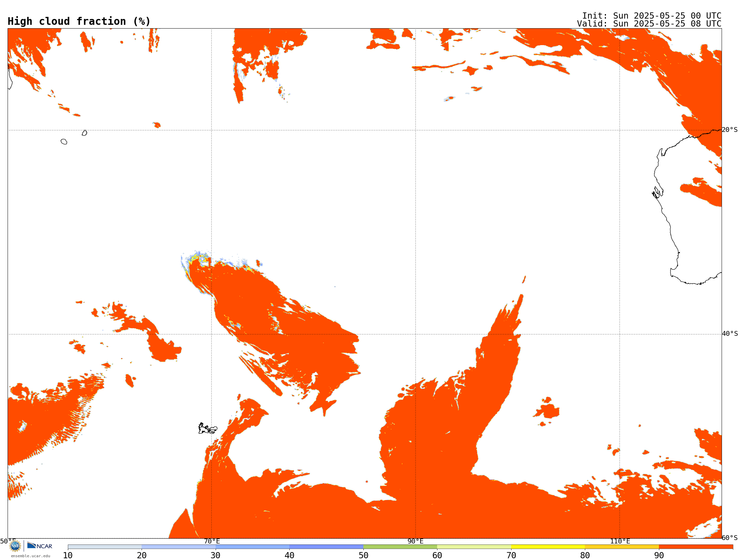Click the Réunion island outline southwest of Mauritius
The height and width of the screenshot is (560, 744).
64,142
